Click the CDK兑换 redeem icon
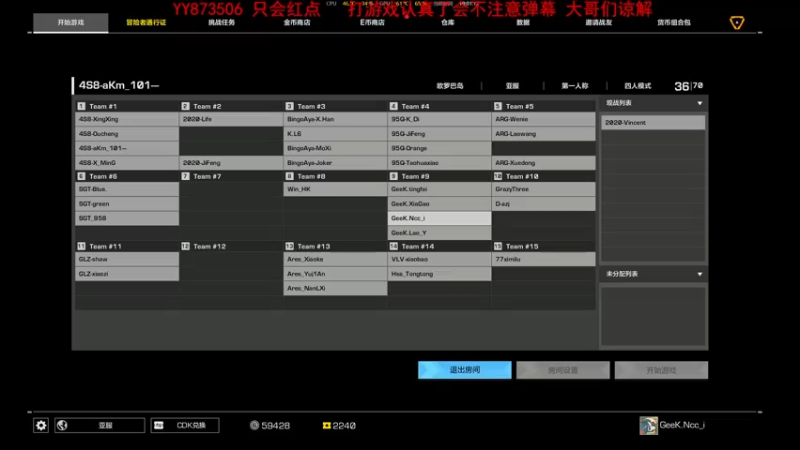Image resolution: width=800 pixels, height=450 pixels. coord(159,425)
